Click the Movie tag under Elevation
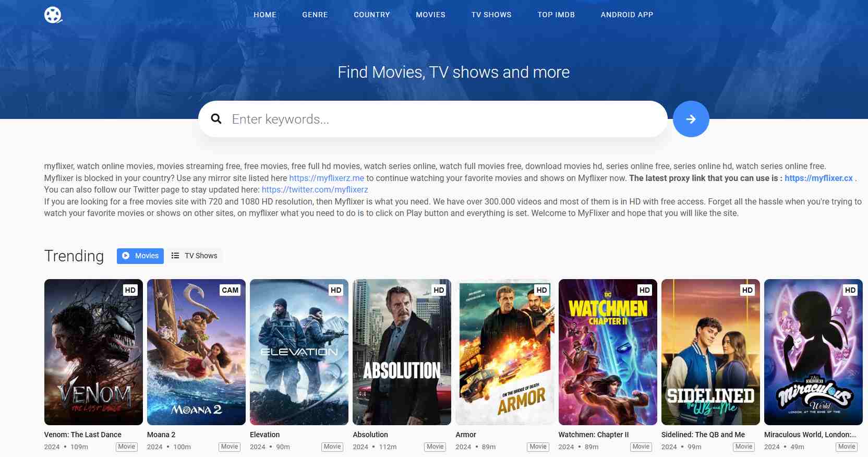Screen dimensions: 868x457 click(x=332, y=447)
